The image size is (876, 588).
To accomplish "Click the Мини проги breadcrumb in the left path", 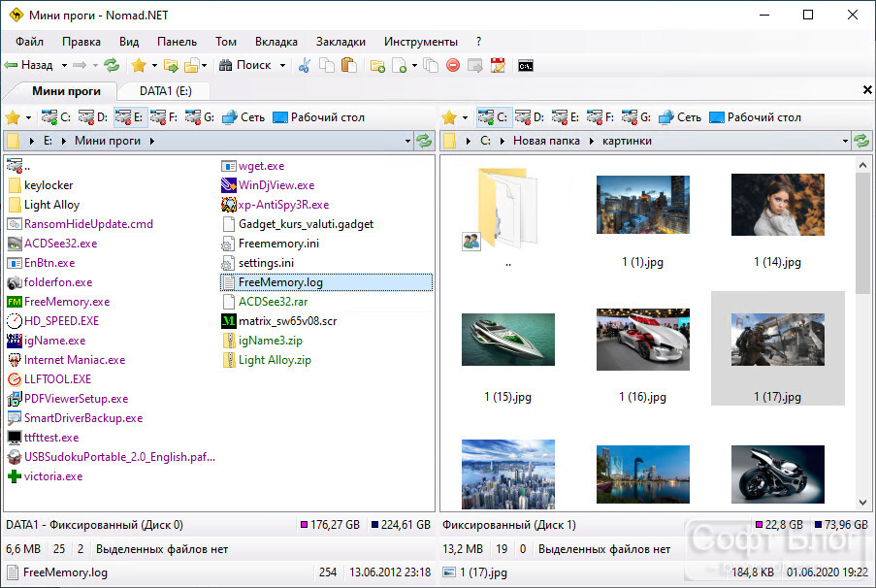I will coord(108,141).
